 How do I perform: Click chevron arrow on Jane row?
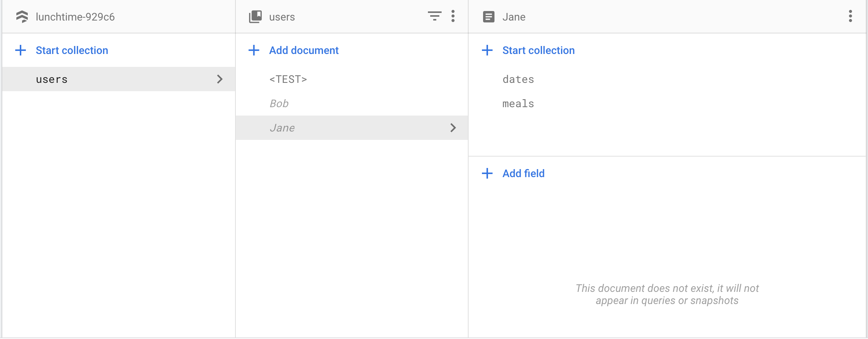[x=453, y=128]
